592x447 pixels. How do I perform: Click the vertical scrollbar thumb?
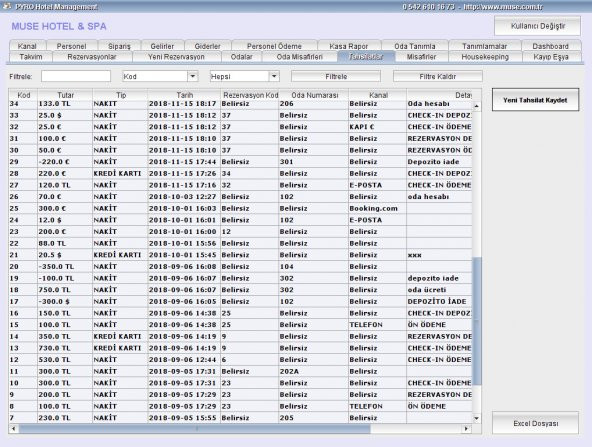pos(477,321)
